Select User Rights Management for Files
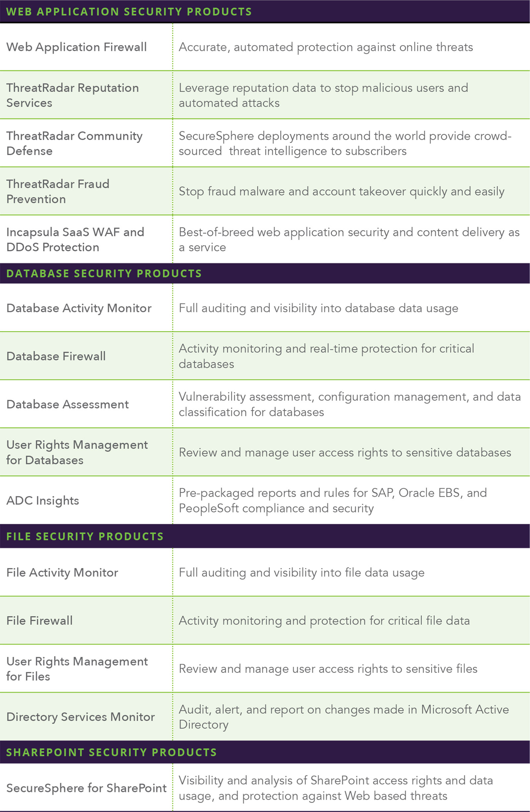This screenshot has height=812, width=530. [77, 669]
